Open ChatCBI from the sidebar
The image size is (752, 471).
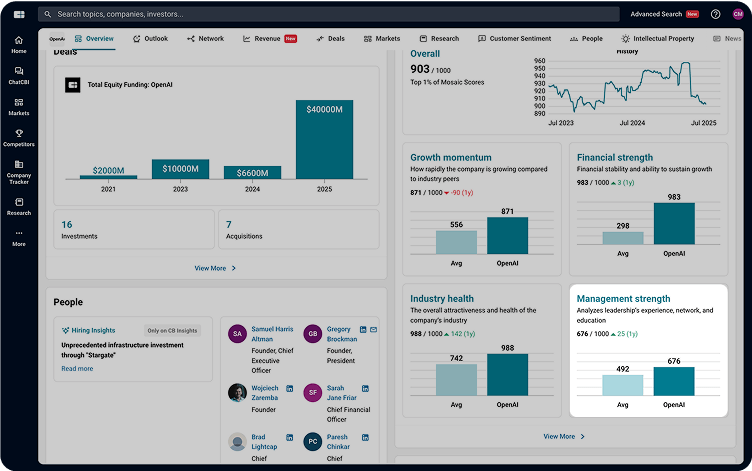(x=18, y=75)
